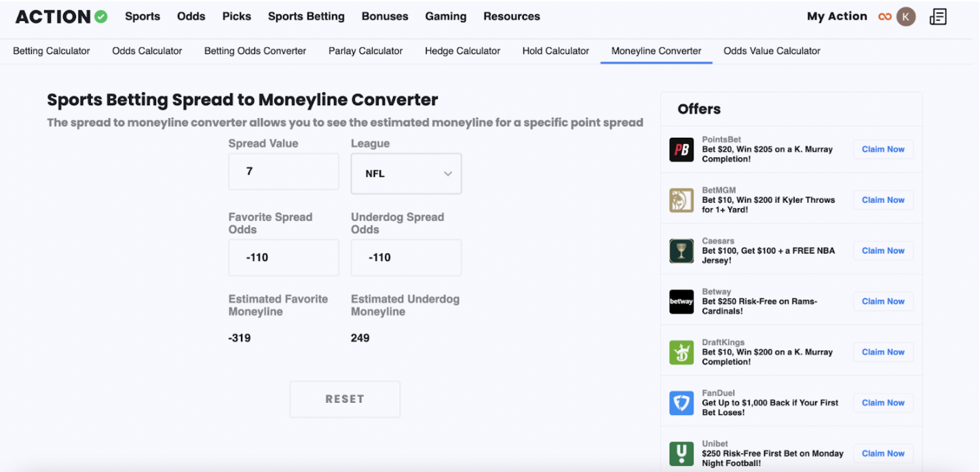Click the Betway logo icon
The width and height of the screenshot is (980, 472).
[681, 302]
